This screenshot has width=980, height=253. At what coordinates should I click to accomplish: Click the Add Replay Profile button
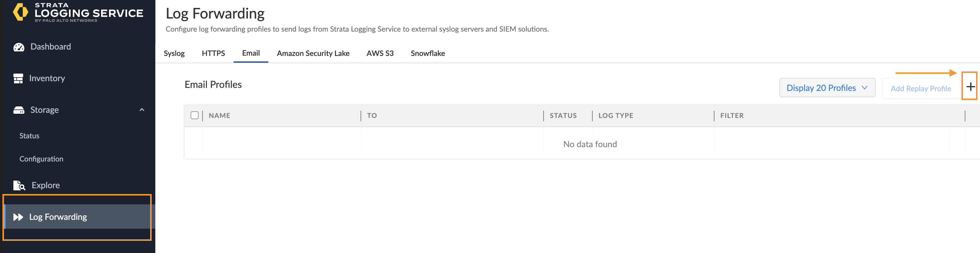921,88
